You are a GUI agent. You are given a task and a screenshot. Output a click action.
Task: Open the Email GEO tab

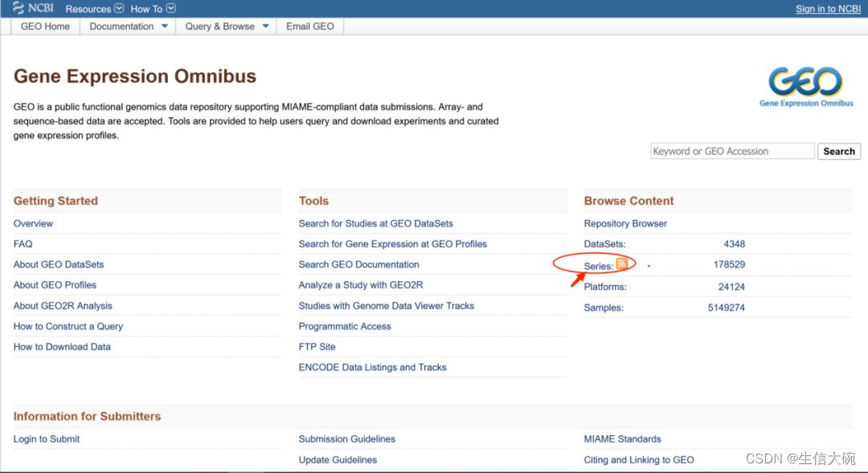[310, 27]
